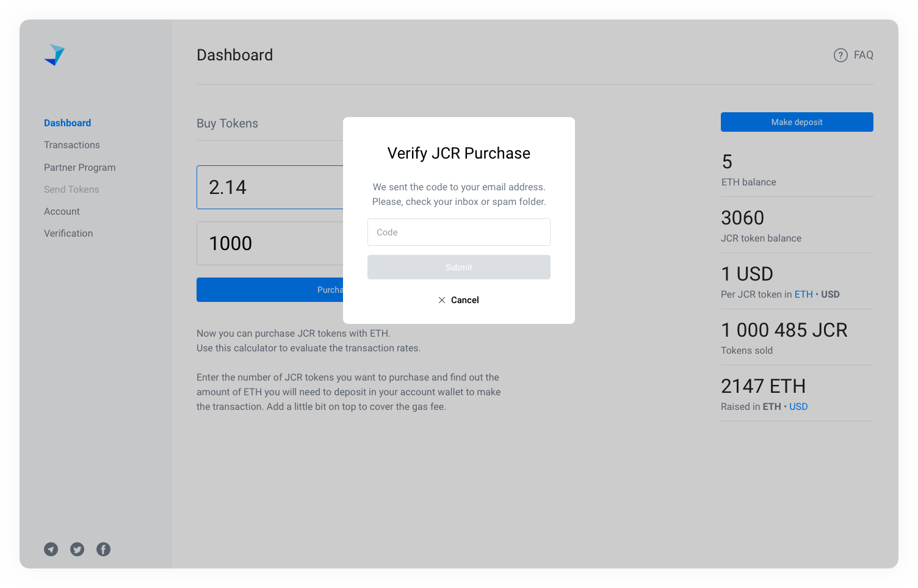The image size is (918, 588).
Task: Click the ETH amount field showing 2.14
Action: (270, 187)
